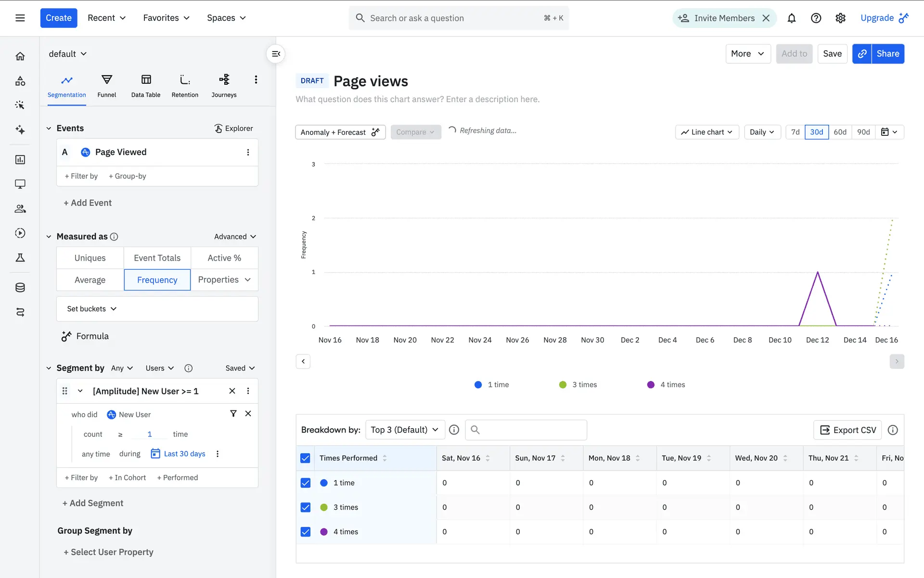This screenshot has height=578, width=924.
Task: Open the settings gear icon
Action: coord(840,18)
